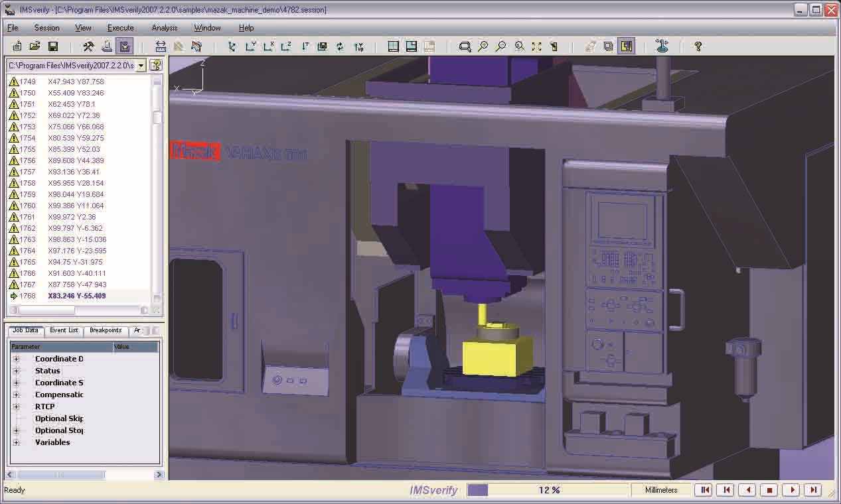
Task: Open the Analysis menu
Action: click(165, 28)
